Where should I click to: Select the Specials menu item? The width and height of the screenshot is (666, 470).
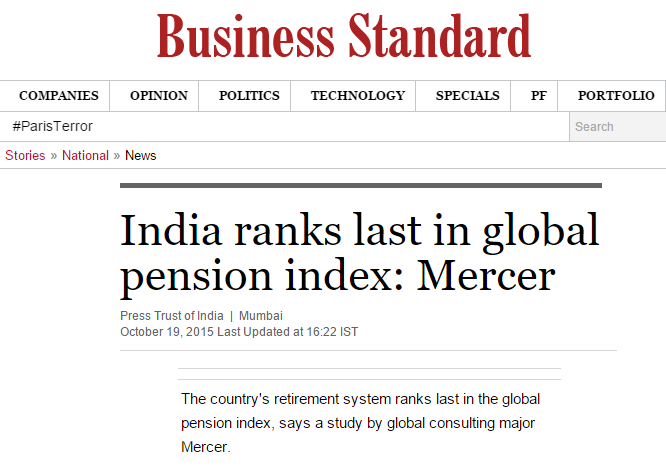point(468,96)
